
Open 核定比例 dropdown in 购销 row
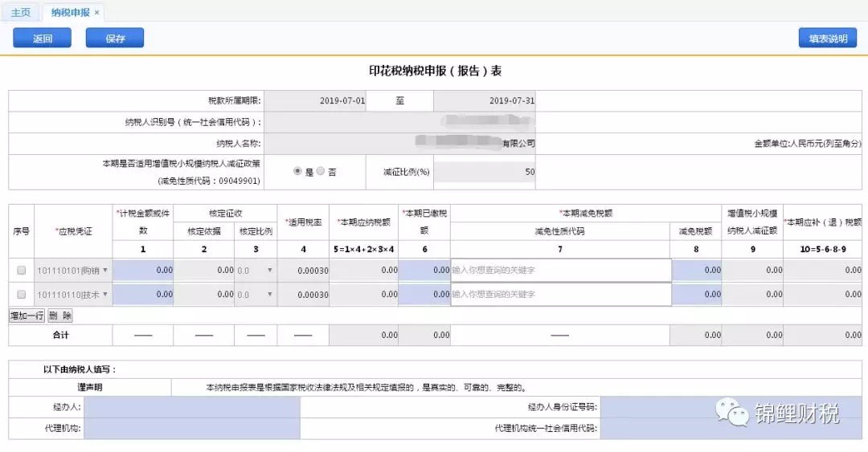[x=256, y=271]
